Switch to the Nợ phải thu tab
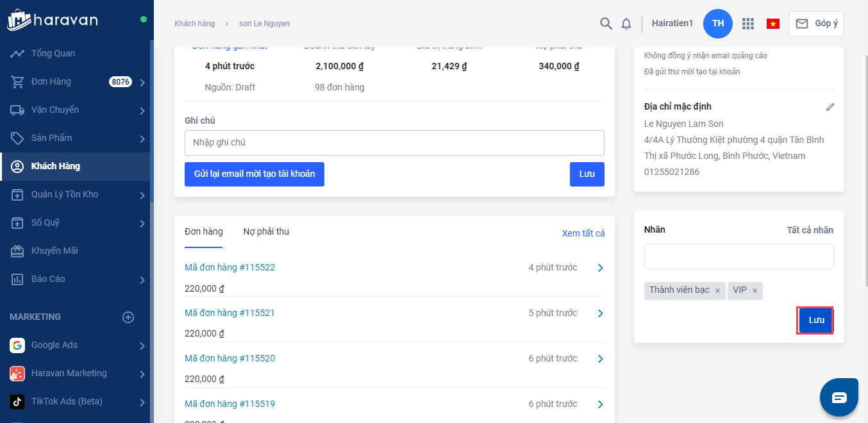Image resolution: width=868 pixels, height=423 pixels. click(x=266, y=232)
